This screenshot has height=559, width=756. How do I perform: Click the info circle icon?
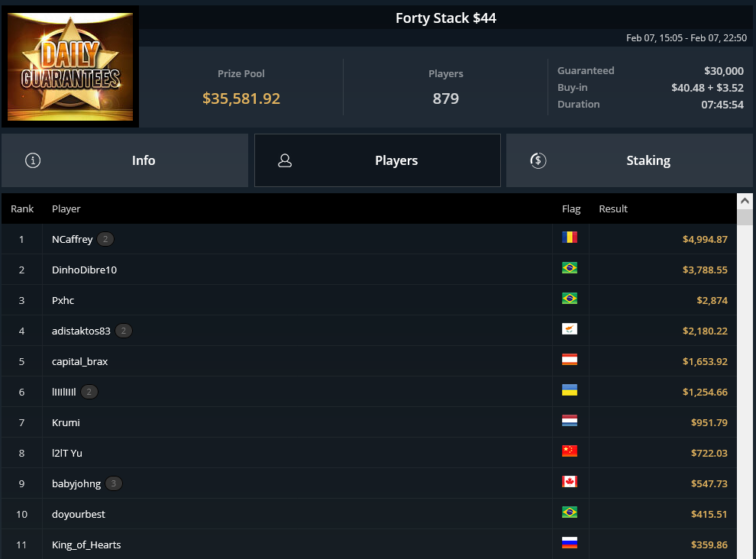[x=33, y=160]
